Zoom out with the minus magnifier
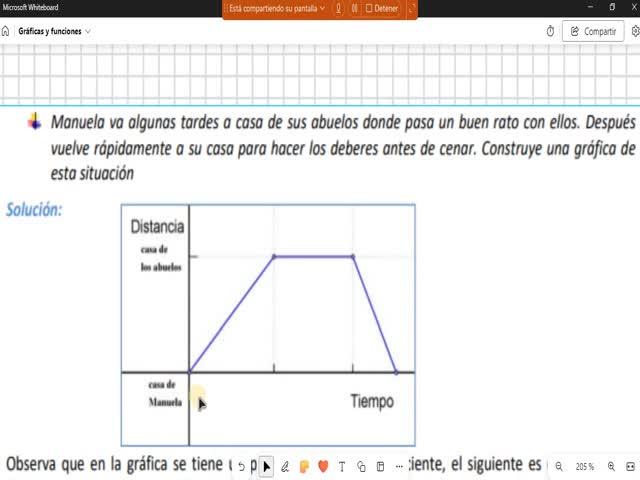This screenshot has width=640, height=480. (x=559, y=466)
